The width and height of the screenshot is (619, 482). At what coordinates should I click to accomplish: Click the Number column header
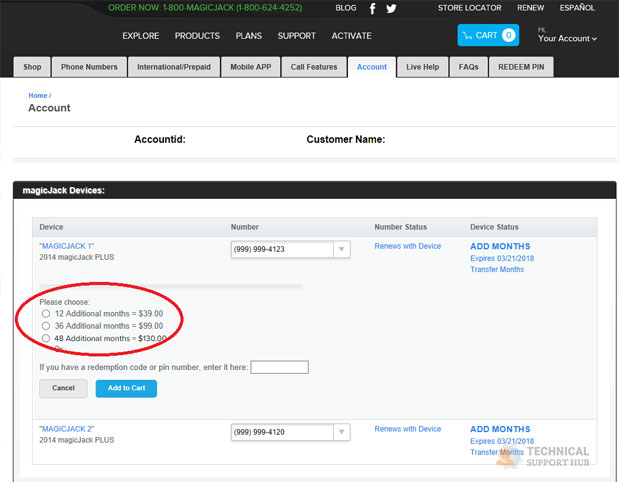point(245,227)
